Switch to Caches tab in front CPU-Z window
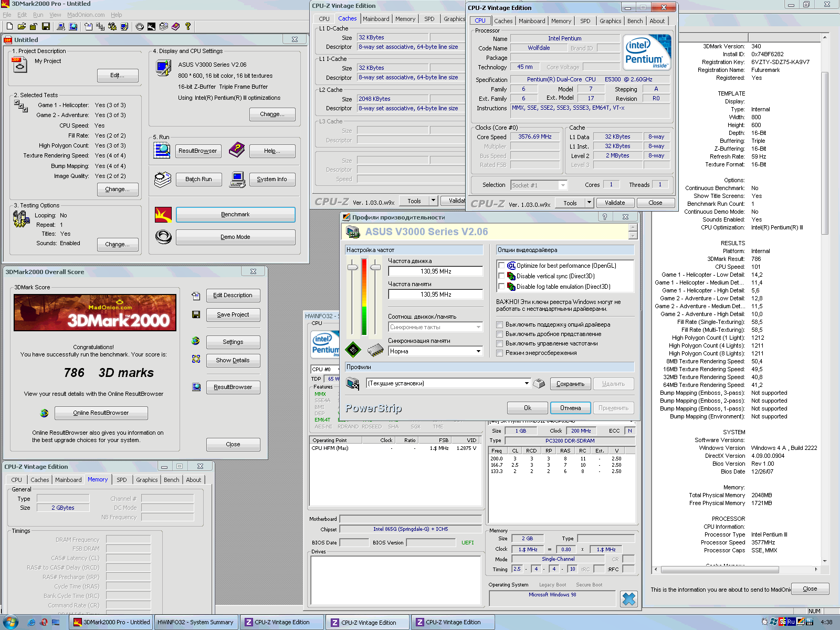The width and height of the screenshot is (840, 630). pos(503,21)
